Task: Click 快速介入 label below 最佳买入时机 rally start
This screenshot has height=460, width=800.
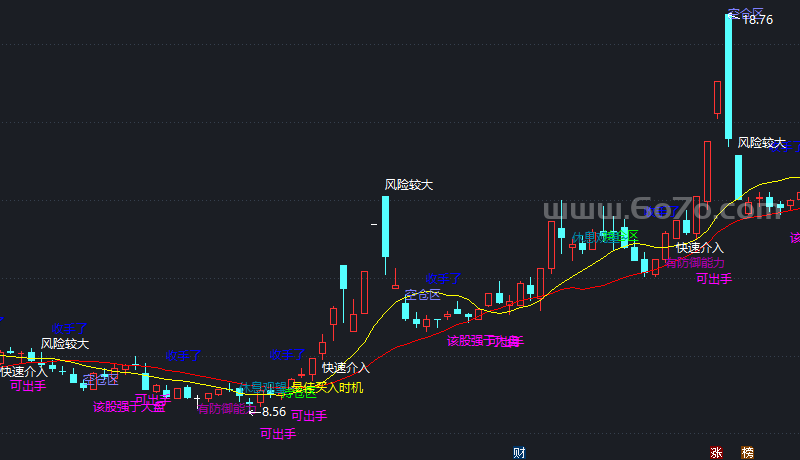Action: pos(345,368)
